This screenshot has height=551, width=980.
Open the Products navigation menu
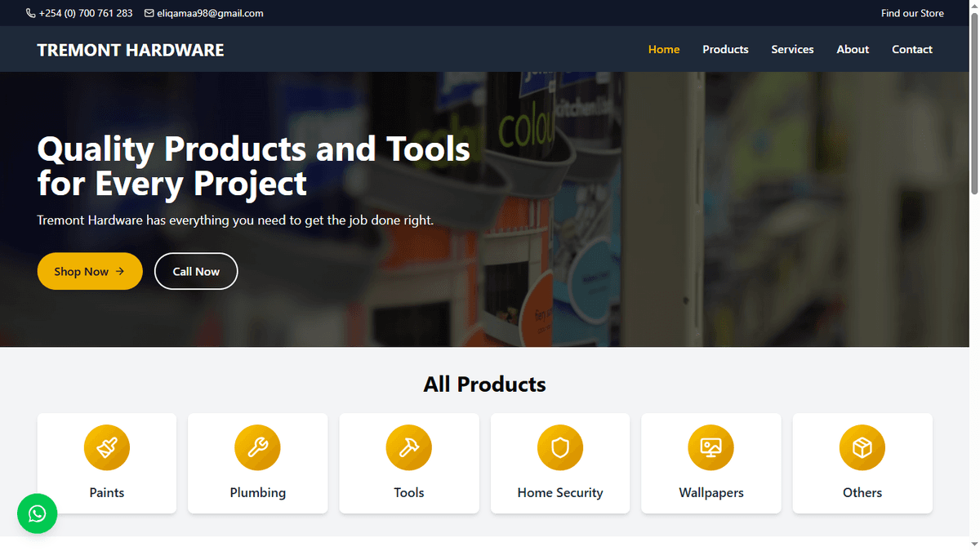pyautogui.click(x=725, y=50)
